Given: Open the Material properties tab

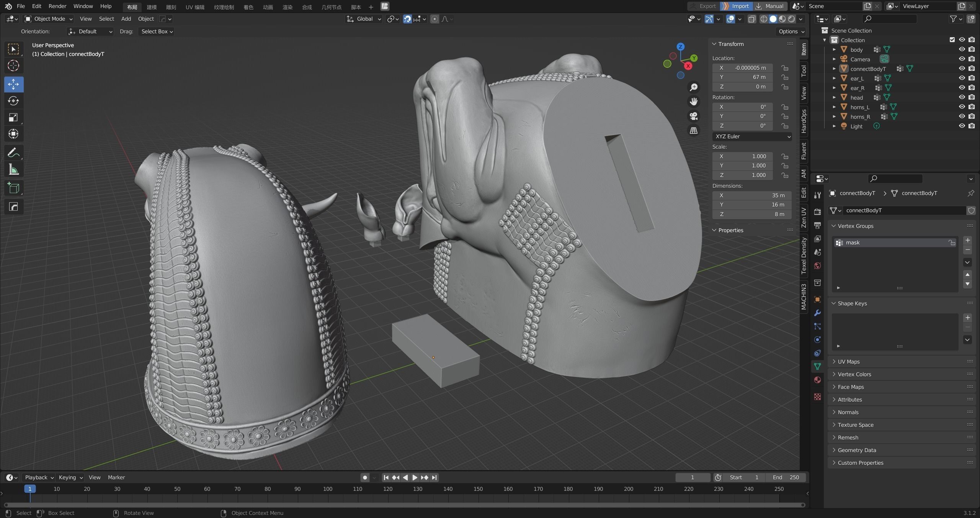Looking at the screenshot, I should pos(818,380).
